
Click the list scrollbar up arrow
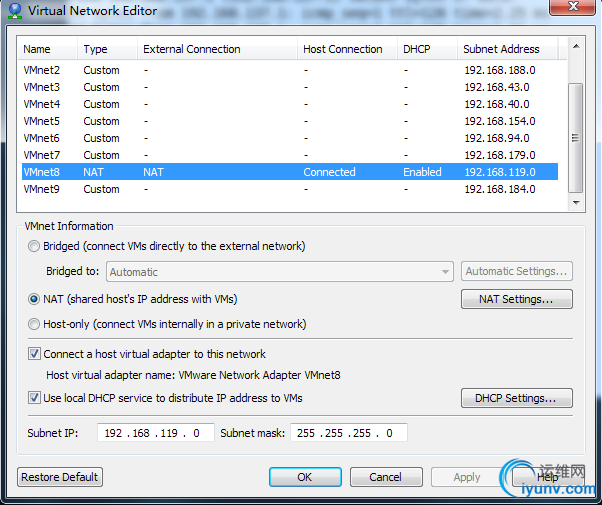(x=576, y=46)
